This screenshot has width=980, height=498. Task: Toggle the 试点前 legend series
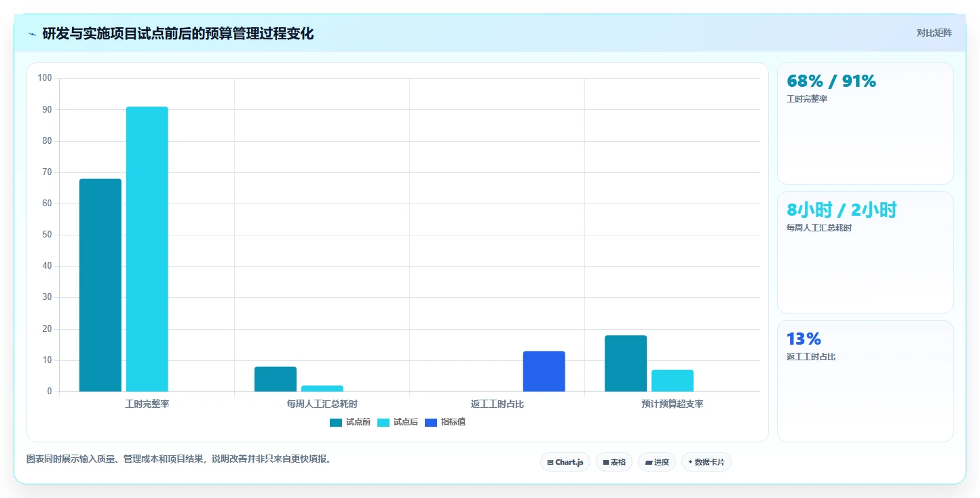click(x=350, y=422)
